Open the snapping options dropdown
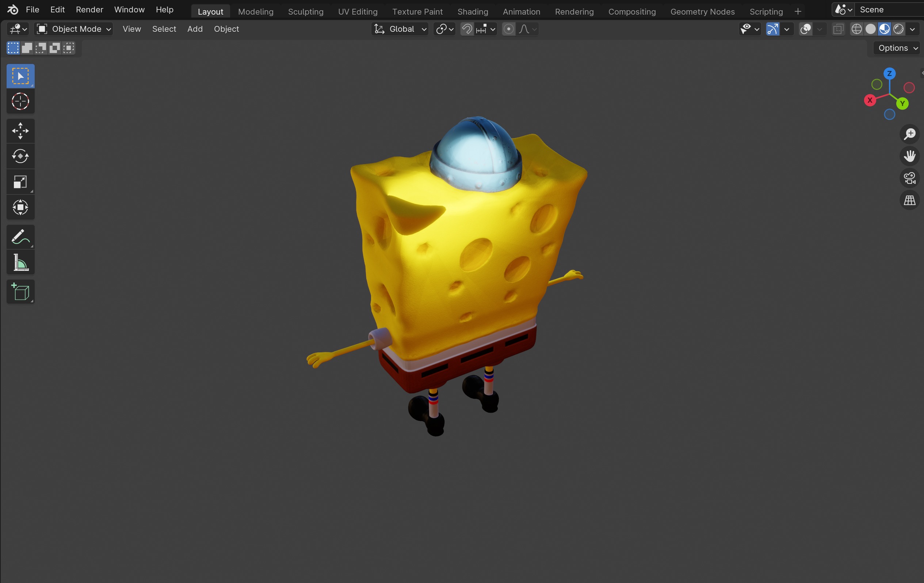This screenshot has width=924, height=583. 485,29
